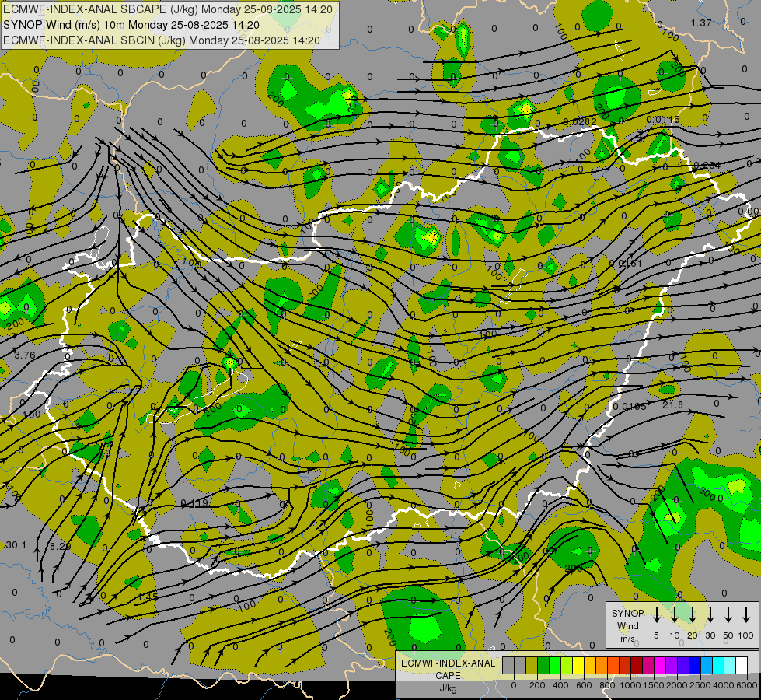The height and width of the screenshot is (700, 761).
Task: Click the 1000 tick label in CAPE legend
Action: (630, 685)
